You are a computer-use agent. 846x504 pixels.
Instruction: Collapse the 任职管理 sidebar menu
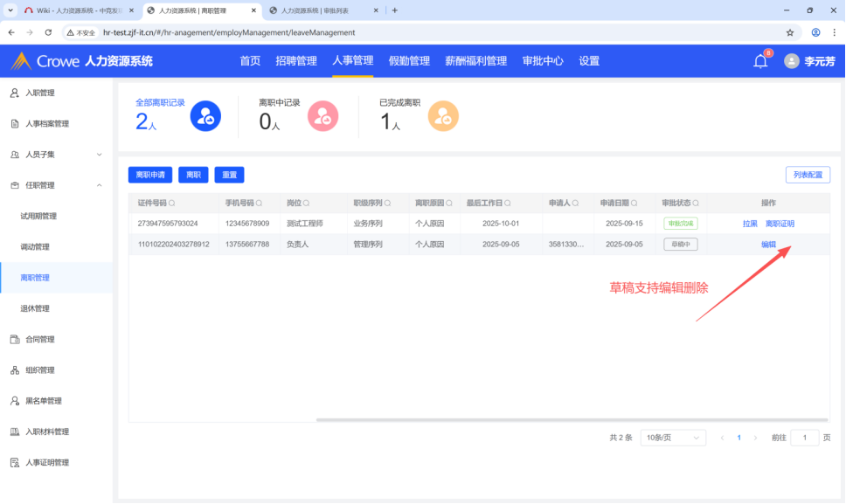[x=99, y=185]
